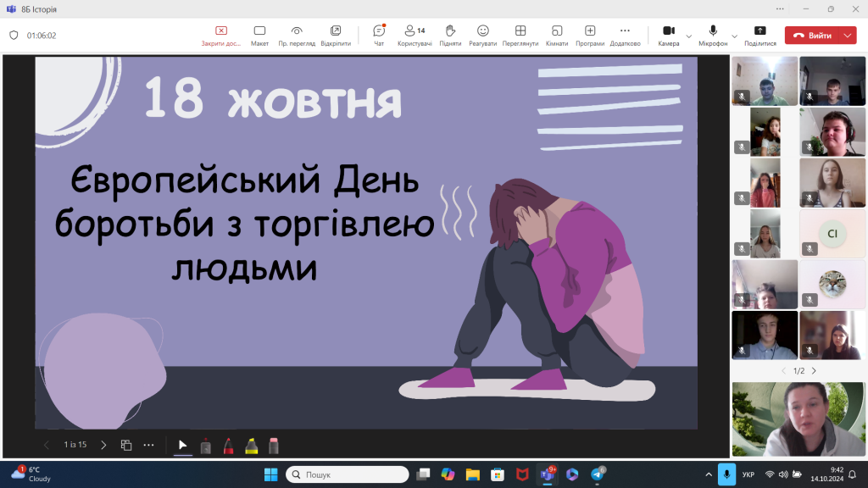The height and width of the screenshot is (488, 868).
Task: Select the red pen annotation tool
Action: pyautogui.click(x=229, y=444)
